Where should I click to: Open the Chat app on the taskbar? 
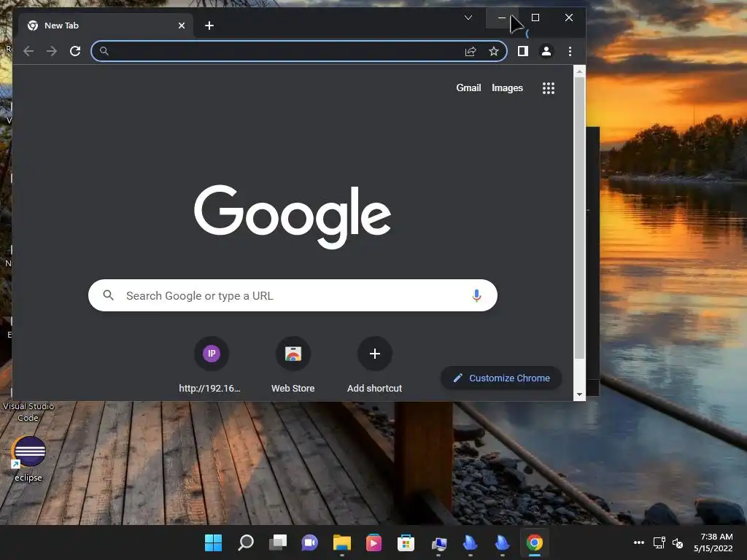click(309, 542)
